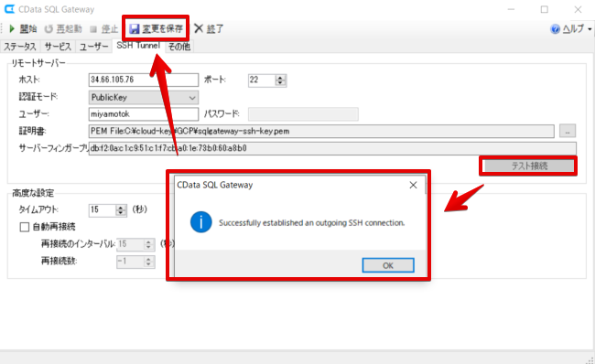Viewport: 595px width, 364px height.
Task: Increase reconnect interval with up arrow
Action: click(148, 241)
